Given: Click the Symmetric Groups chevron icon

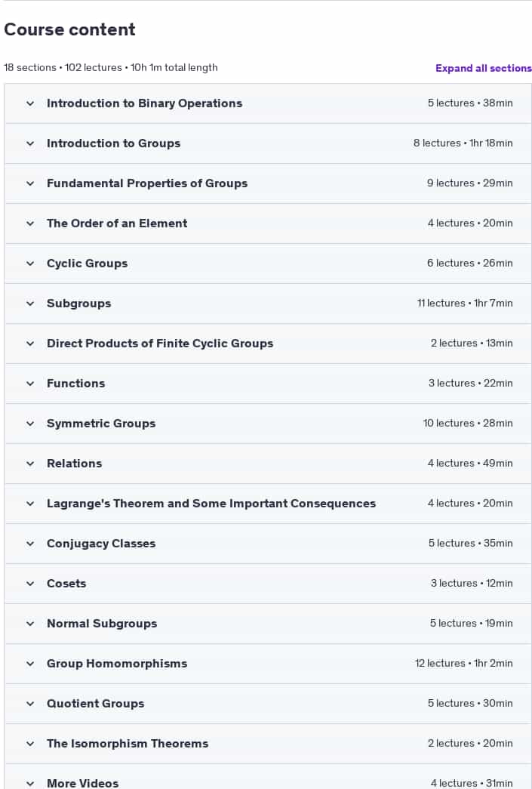Looking at the screenshot, I should (x=30, y=424).
